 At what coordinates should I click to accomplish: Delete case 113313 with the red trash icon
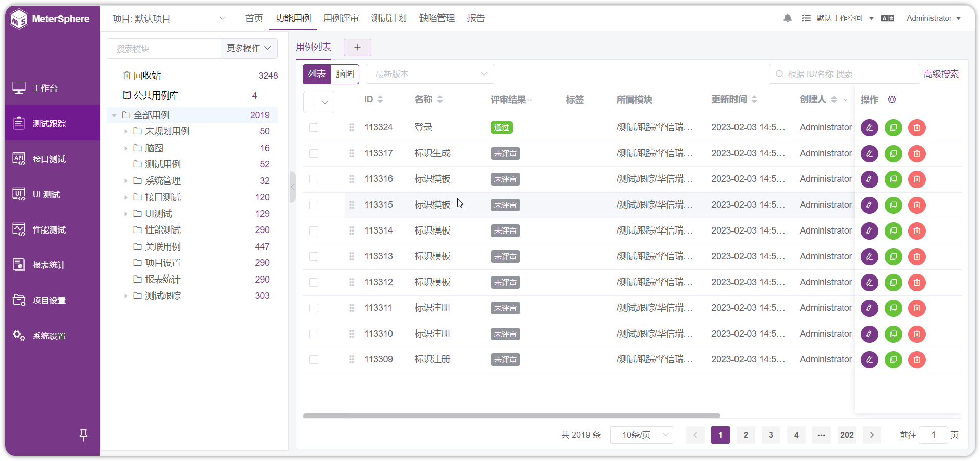(x=917, y=257)
